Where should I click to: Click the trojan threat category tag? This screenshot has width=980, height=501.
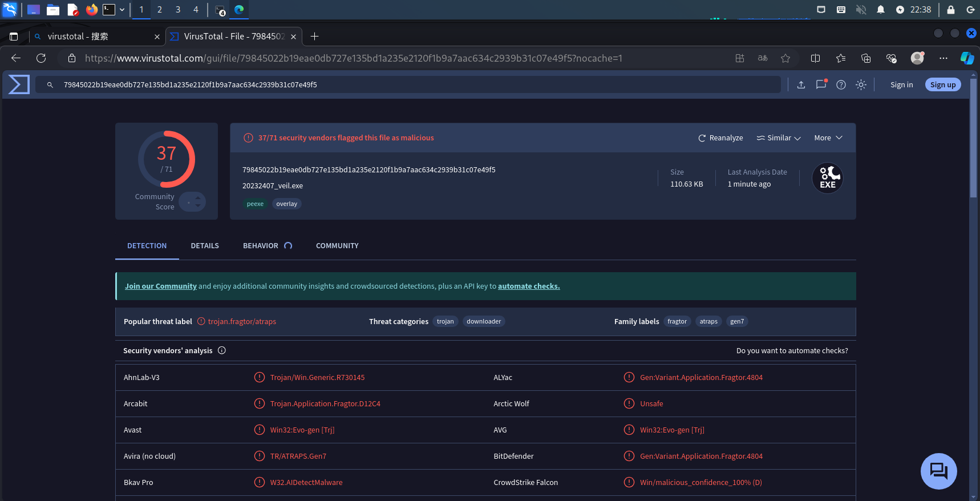[446, 322]
